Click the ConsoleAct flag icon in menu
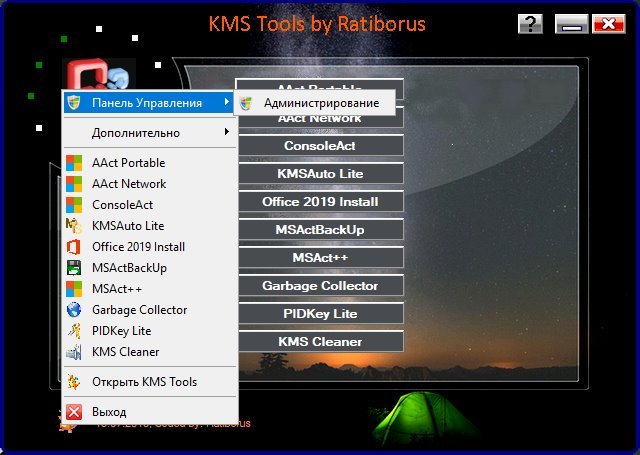The image size is (640, 455). [x=74, y=205]
